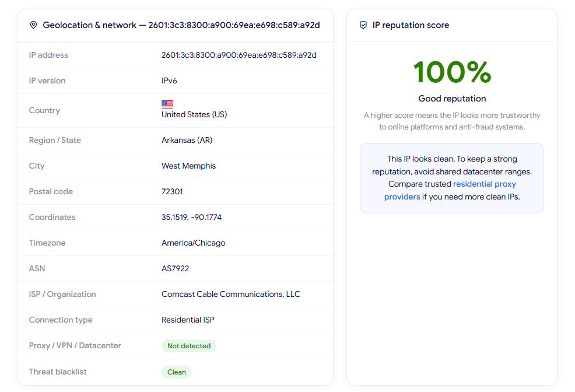The image size is (575, 392).
Task: Click the IPv6 value
Action: point(169,80)
